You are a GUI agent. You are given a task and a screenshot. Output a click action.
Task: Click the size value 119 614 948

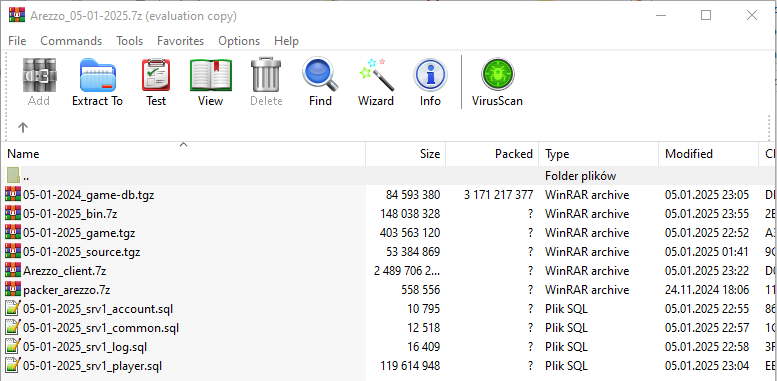410,366
